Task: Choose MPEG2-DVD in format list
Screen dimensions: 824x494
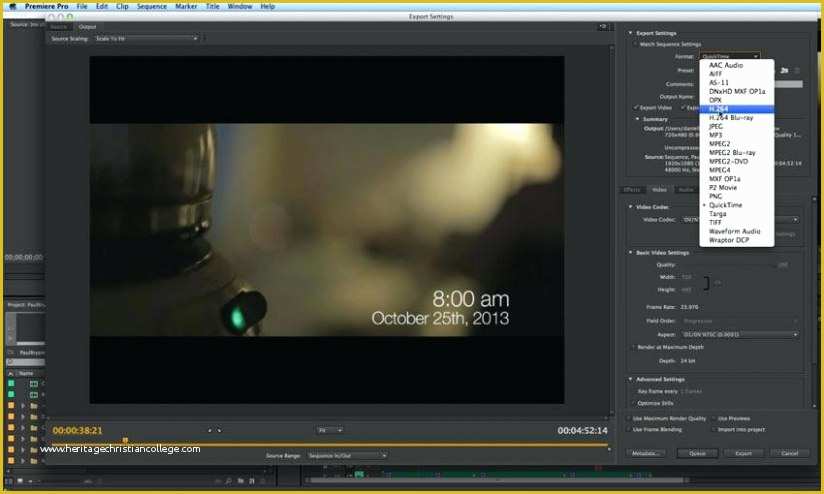Action: pos(737,161)
